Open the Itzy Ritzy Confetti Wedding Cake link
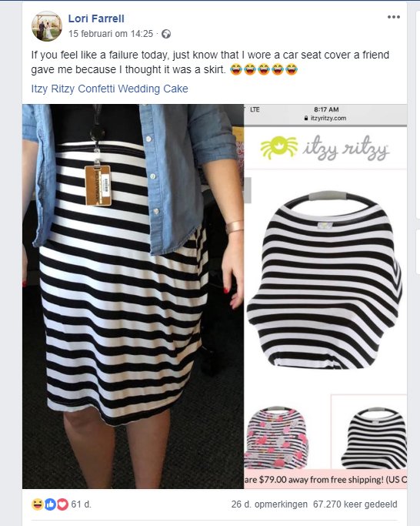The image size is (420, 526). [109, 89]
